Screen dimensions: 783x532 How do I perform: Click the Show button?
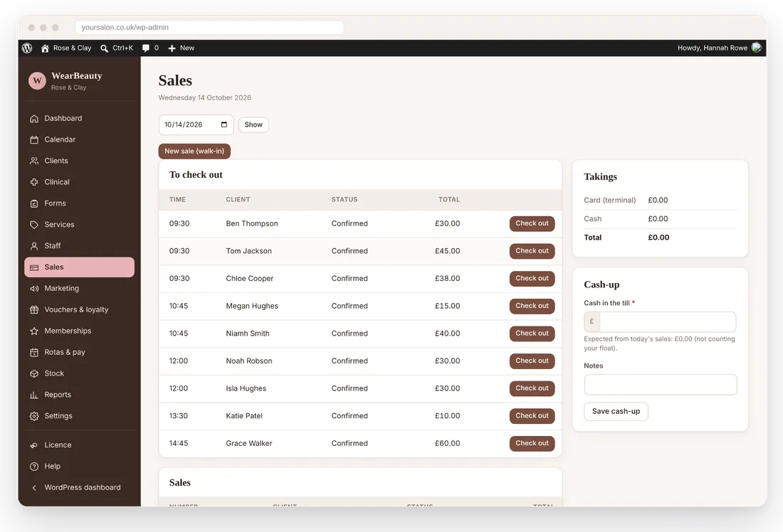pos(253,124)
